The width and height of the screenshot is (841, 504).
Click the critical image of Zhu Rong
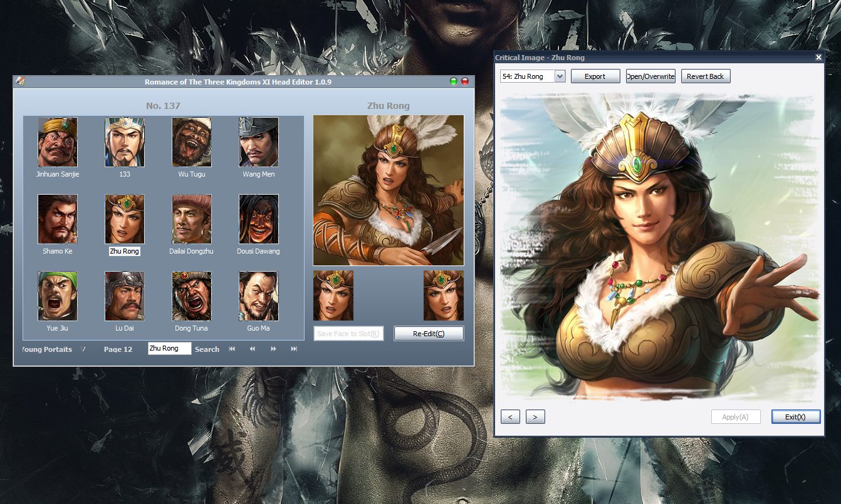coord(660,247)
